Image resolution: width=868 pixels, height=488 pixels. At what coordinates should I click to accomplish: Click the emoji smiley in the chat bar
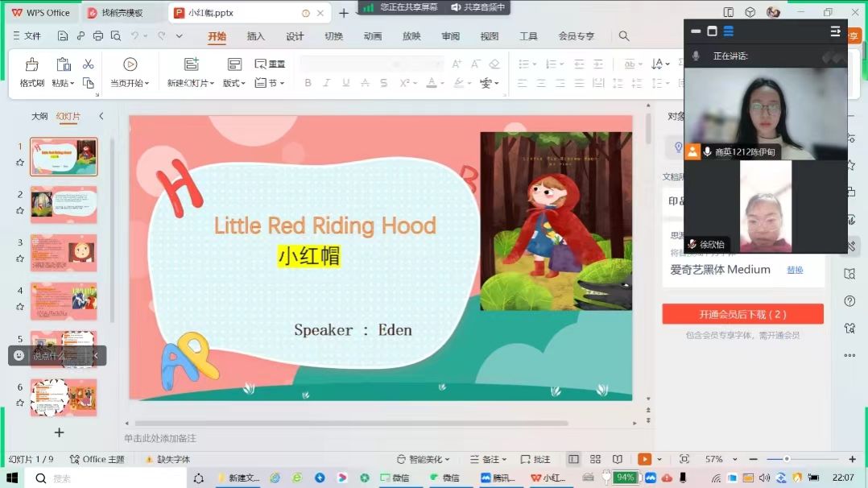(x=19, y=356)
